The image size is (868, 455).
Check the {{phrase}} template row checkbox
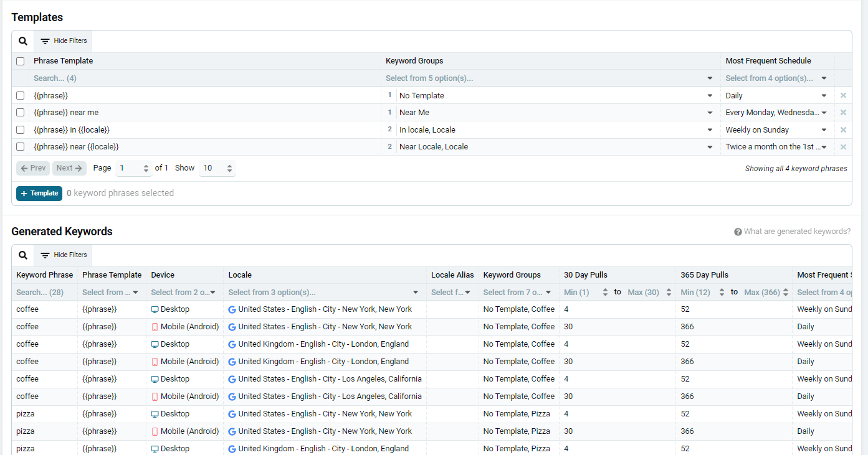[21, 95]
